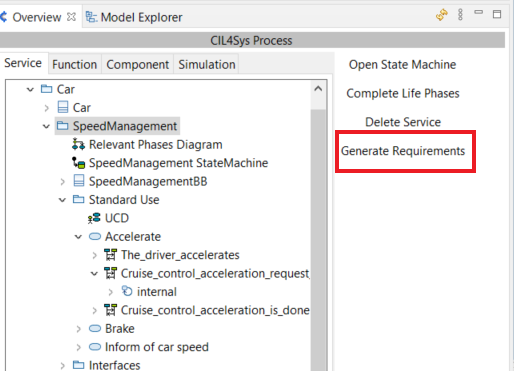Click Delete Service
Viewport: 514px width, 371px height.
point(403,122)
